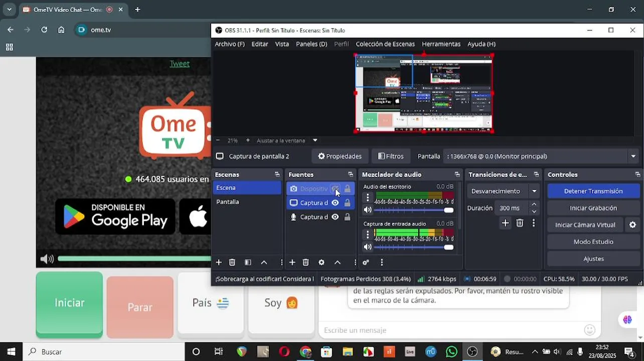Decrease transition duration stepper down
The height and width of the screenshot is (361, 644).
[x=534, y=212]
